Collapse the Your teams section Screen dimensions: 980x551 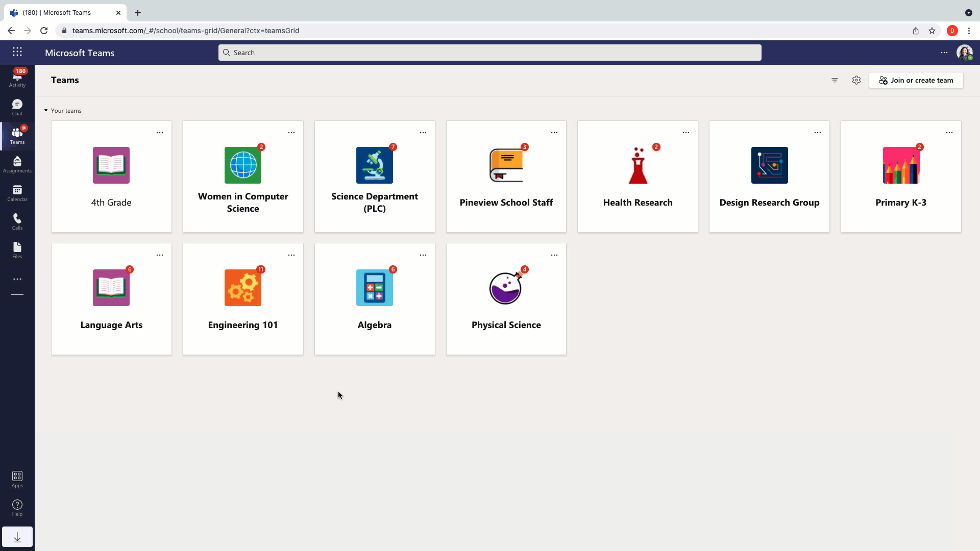pyautogui.click(x=46, y=111)
